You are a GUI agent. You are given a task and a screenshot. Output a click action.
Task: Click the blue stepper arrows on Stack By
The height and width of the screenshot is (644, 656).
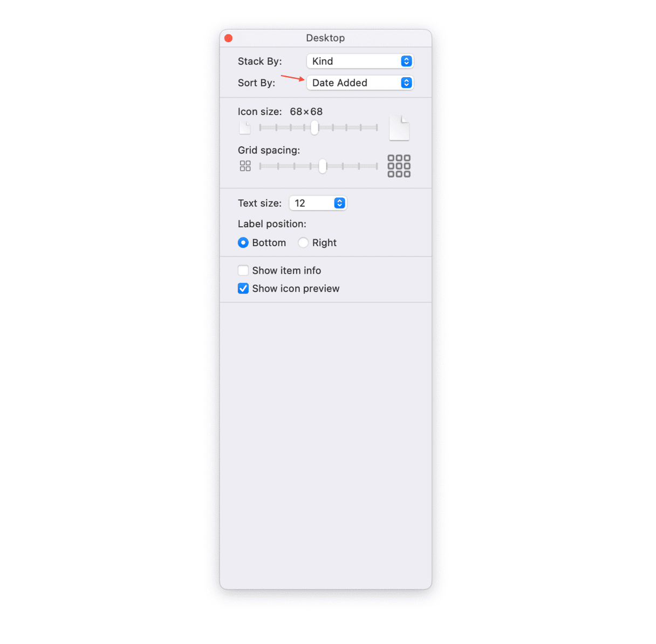406,62
